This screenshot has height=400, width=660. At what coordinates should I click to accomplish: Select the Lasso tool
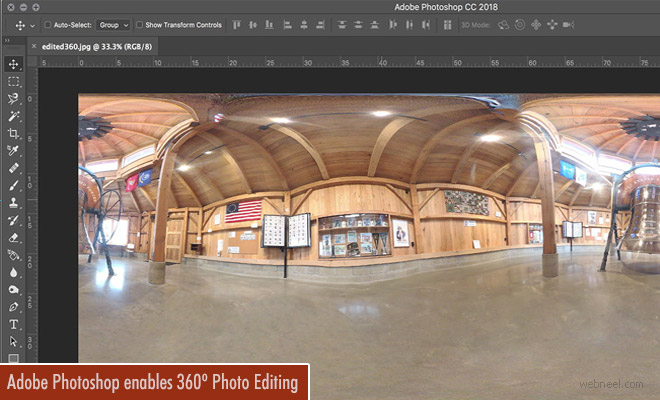click(x=13, y=99)
